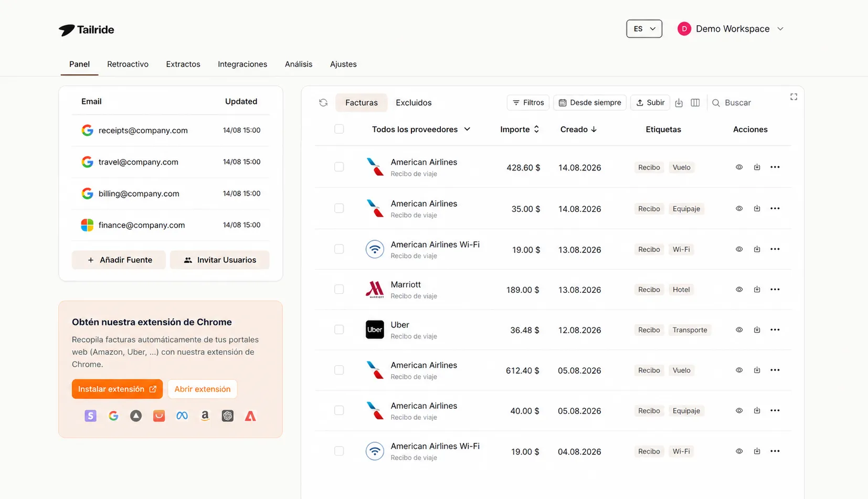Click the Meta icon in extension card

coord(182,416)
